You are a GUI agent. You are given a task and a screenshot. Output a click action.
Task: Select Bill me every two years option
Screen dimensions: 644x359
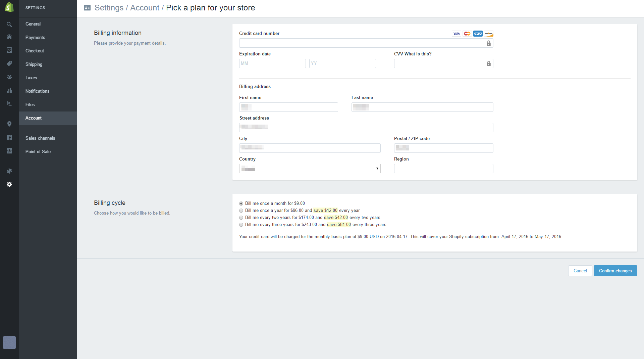[x=241, y=218]
